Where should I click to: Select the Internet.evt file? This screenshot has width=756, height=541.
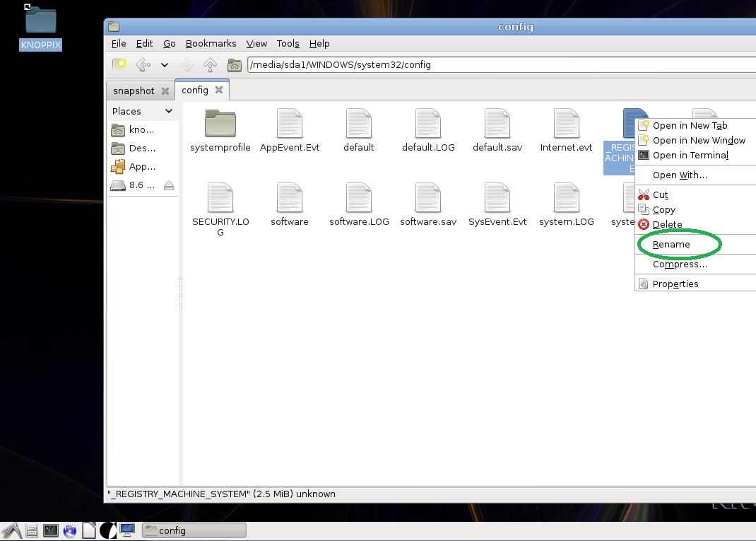click(x=566, y=131)
